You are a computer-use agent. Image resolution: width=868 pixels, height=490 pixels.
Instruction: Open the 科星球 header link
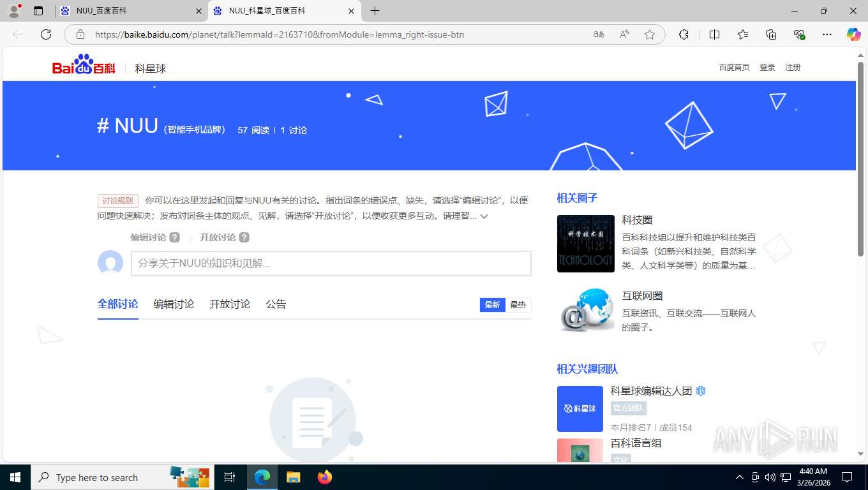click(x=151, y=68)
